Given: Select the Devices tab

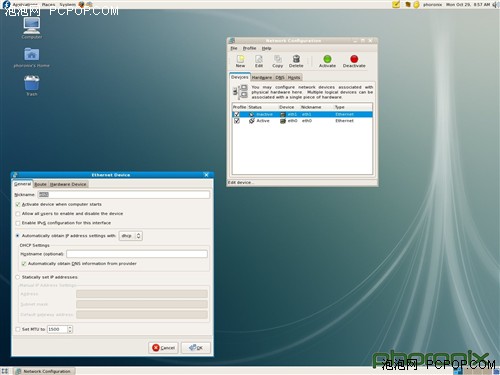Looking at the screenshot, I should coord(240,77).
